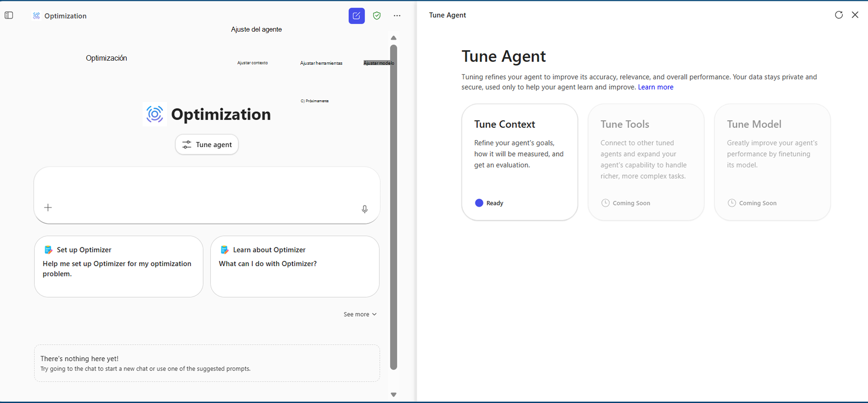Close the Tune Agent panel
The image size is (868, 403).
pos(855,15)
